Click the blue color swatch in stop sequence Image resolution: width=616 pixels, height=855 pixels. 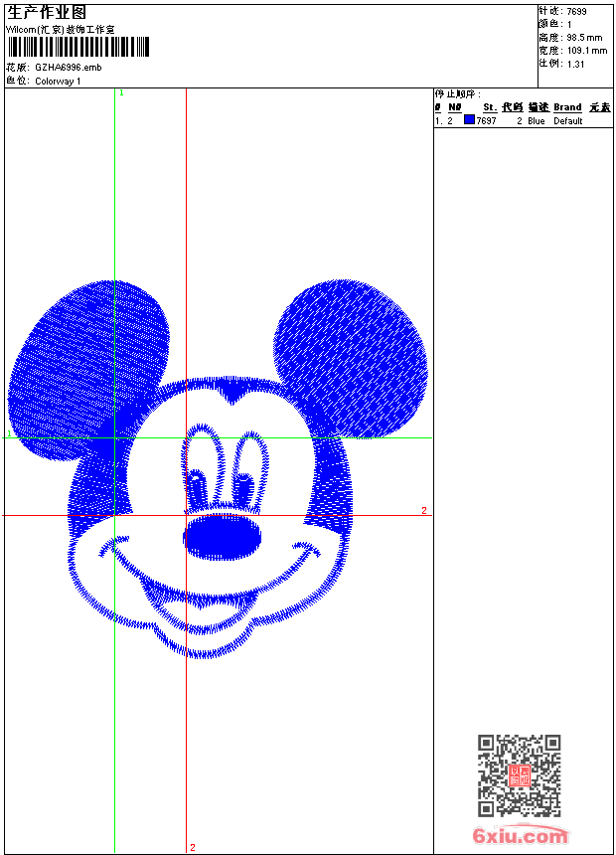click(x=469, y=120)
